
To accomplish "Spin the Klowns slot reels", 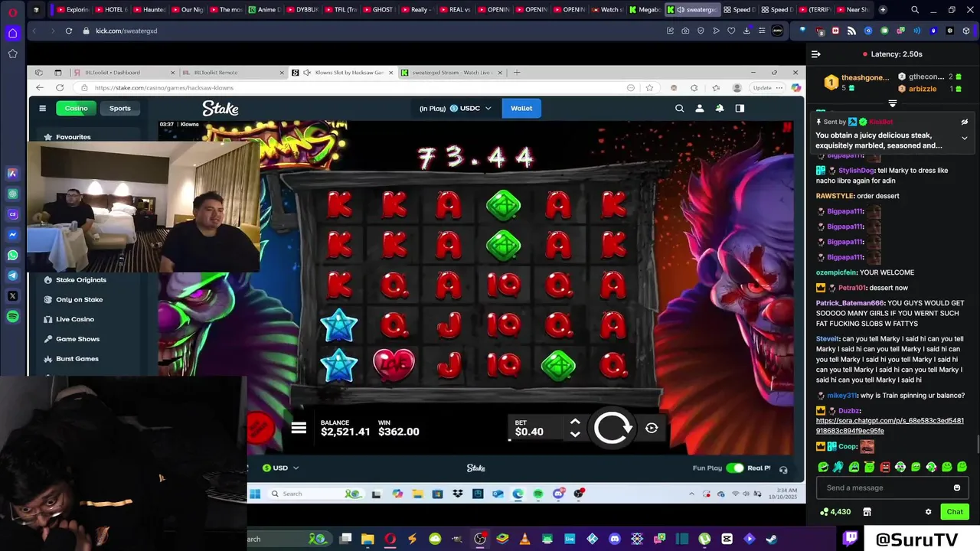I will (612, 429).
